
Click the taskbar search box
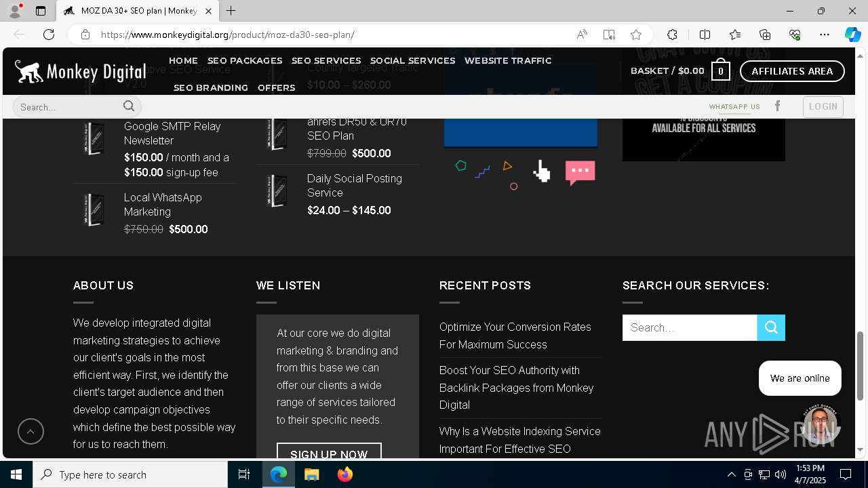coord(130,474)
